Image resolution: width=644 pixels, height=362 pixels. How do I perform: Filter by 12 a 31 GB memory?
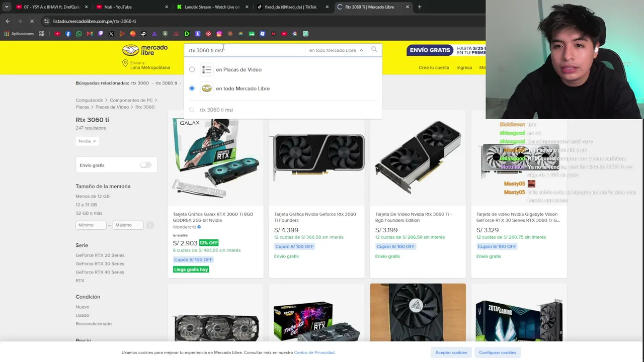[x=86, y=205]
